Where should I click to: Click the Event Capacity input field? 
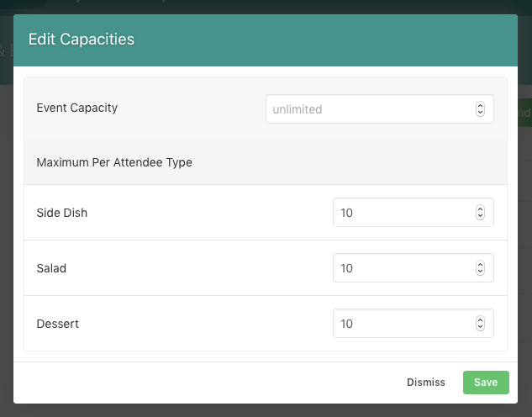(x=379, y=109)
